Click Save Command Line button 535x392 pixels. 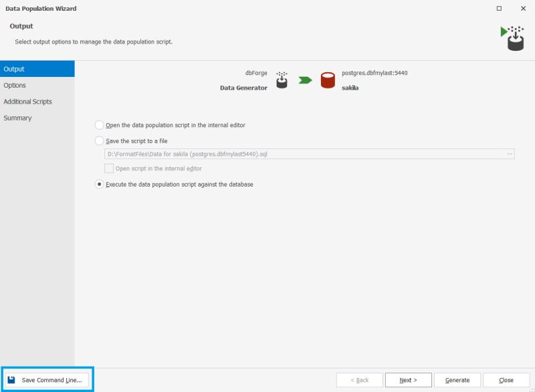coord(47,380)
